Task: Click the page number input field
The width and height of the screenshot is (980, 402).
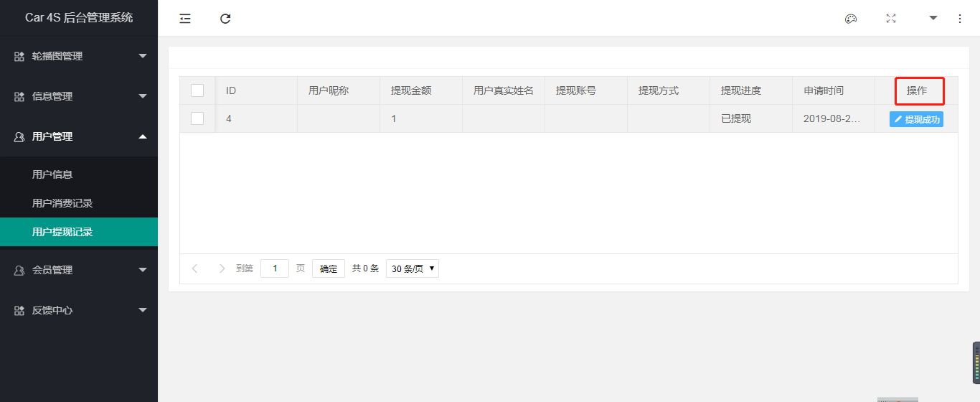Action: [275, 268]
